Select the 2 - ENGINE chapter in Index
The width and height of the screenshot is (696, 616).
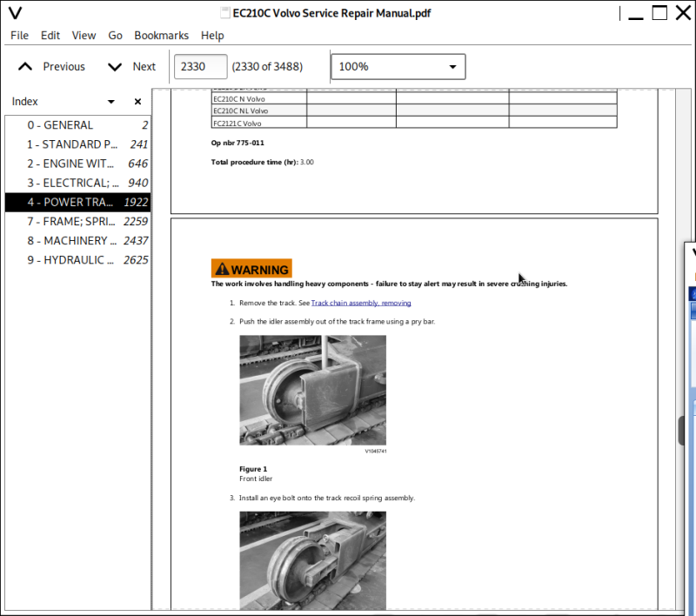pos(74,164)
